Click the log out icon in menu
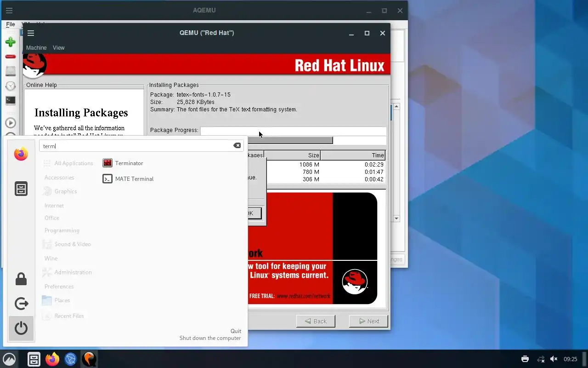This screenshot has height=368, width=588. [21, 304]
